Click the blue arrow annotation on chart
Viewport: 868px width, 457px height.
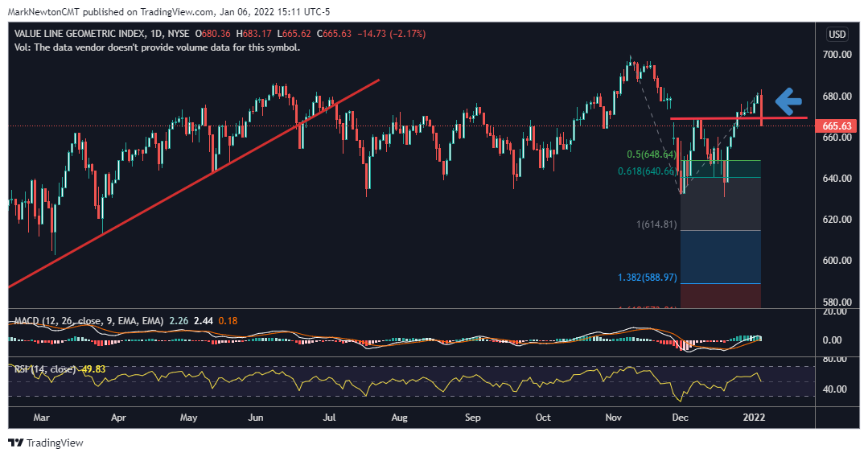(789, 101)
